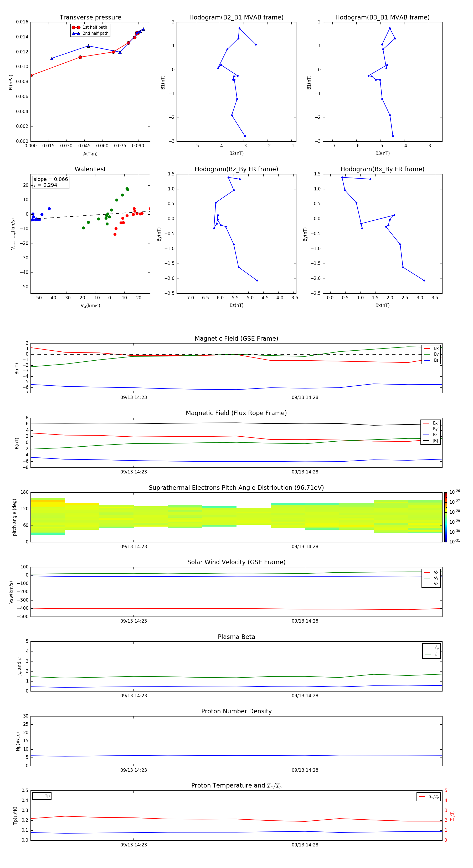The image size is (473, 868).
Task: Click the '|B|' legend entry
Action: click(431, 441)
